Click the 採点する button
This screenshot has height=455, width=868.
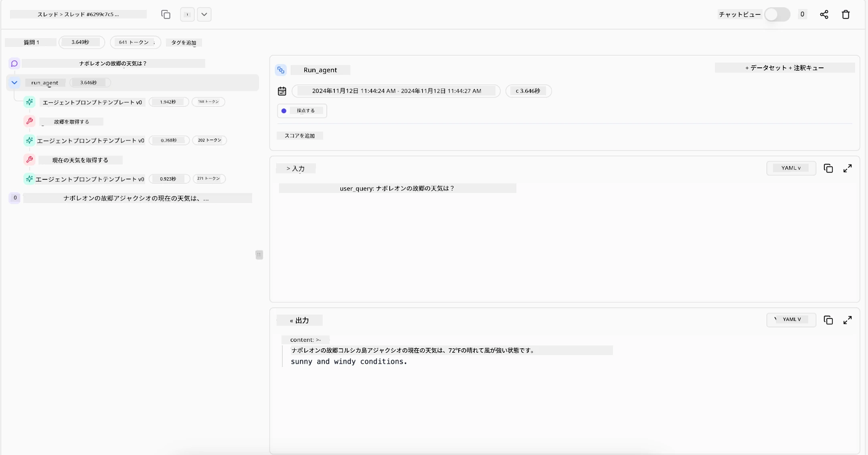[x=302, y=111]
